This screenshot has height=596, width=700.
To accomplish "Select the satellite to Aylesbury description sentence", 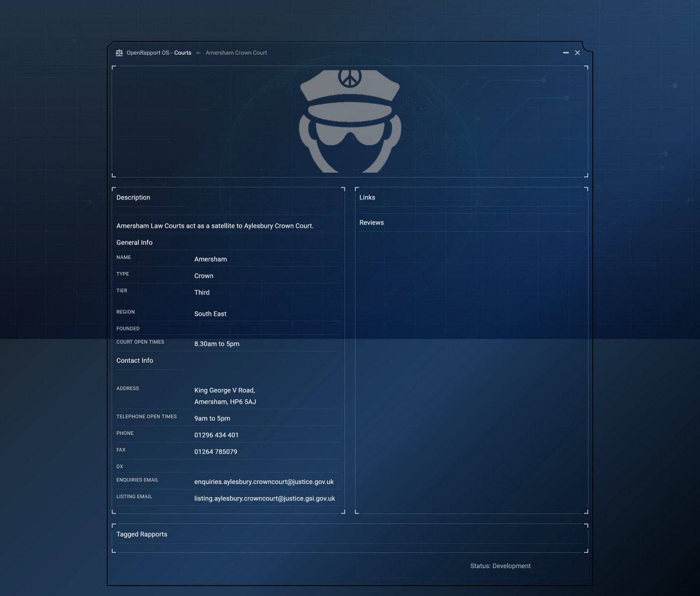I will [x=215, y=226].
